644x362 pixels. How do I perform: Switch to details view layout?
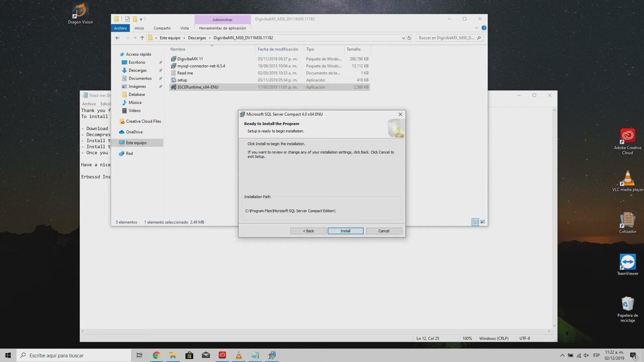[x=475, y=222]
